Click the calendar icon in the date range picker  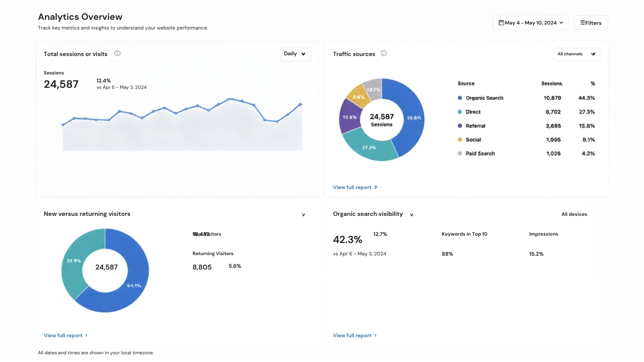(x=501, y=23)
